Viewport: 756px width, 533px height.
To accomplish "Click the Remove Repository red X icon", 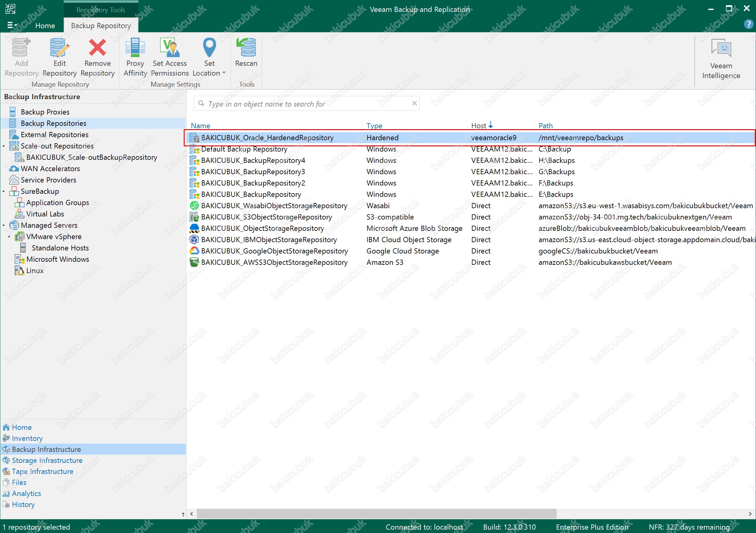I will point(97,48).
